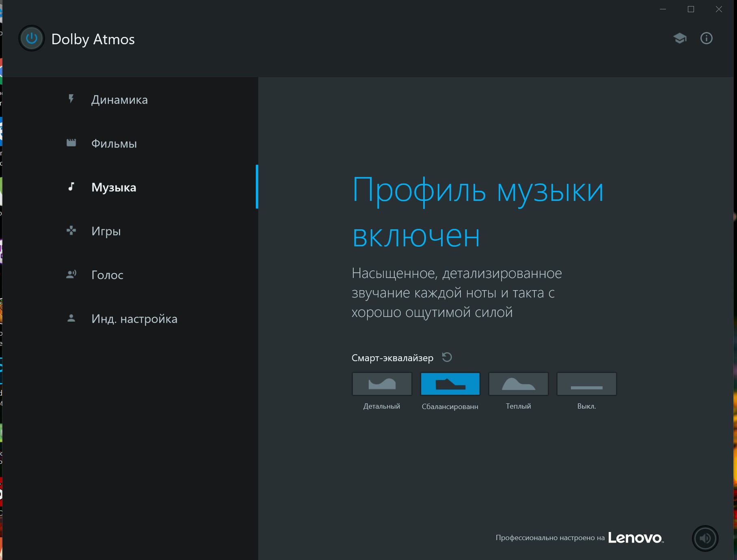Toggle the Dolby Atmos power button

[x=31, y=39]
